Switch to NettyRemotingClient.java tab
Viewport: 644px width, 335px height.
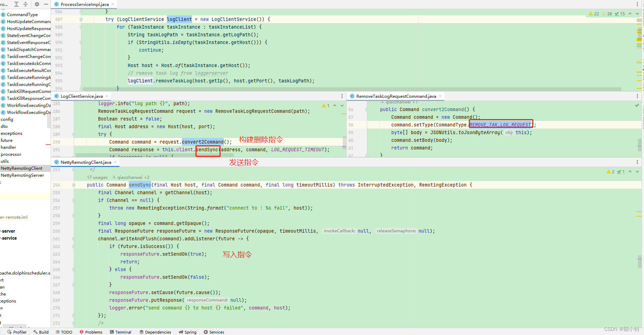86,162
